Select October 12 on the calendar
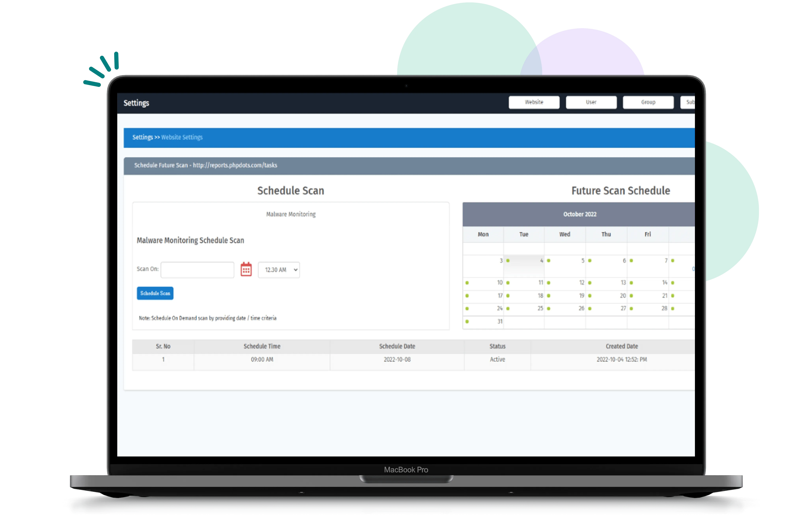 [x=581, y=283]
